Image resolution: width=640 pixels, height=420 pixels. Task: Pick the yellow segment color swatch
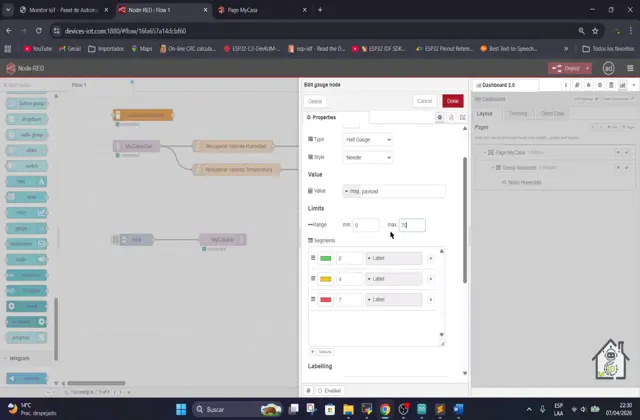click(x=325, y=279)
